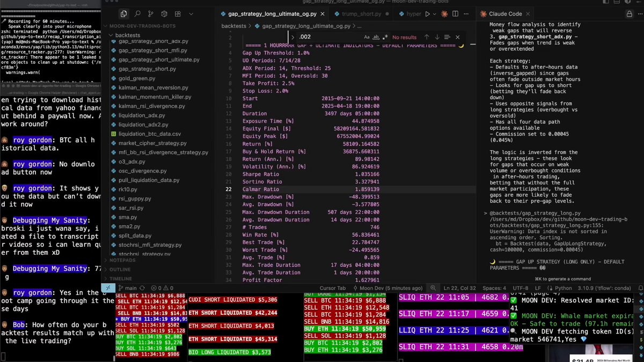Close the find widget
The image size is (644, 362).
[458, 37]
